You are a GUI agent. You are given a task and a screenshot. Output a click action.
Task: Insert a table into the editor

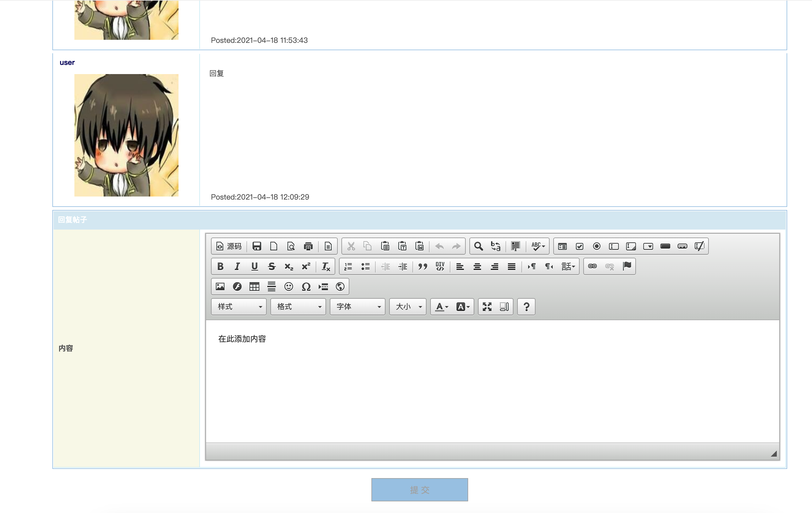point(254,286)
